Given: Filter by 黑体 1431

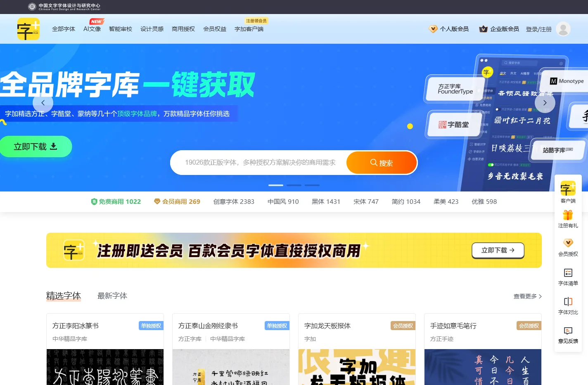Looking at the screenshot, I should (x=326, y=202).
